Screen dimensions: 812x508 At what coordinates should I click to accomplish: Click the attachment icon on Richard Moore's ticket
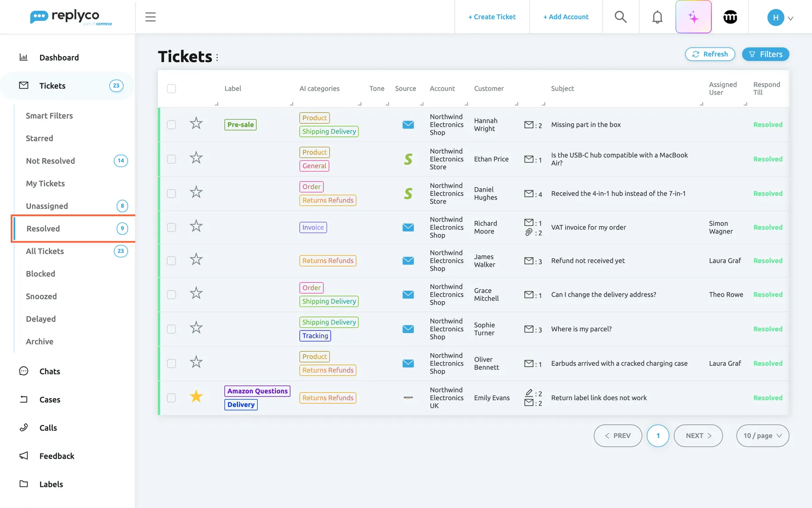[x=529, y=233]
